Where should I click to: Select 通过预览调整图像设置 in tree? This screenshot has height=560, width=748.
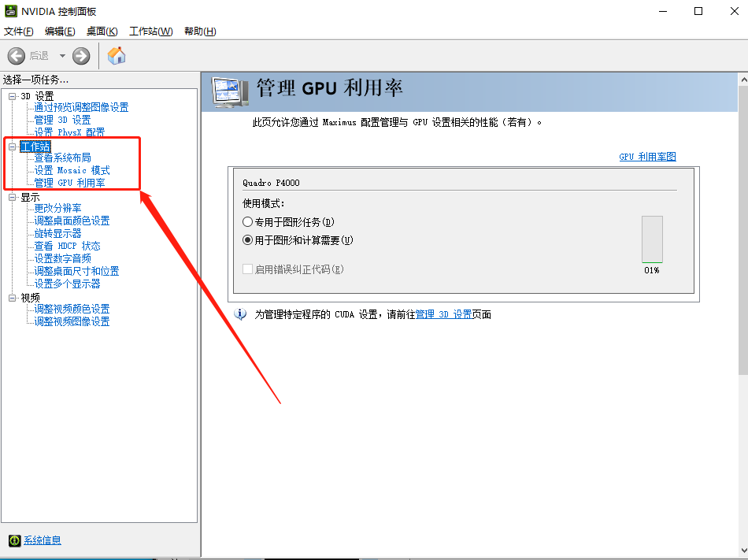coord(81,107)
